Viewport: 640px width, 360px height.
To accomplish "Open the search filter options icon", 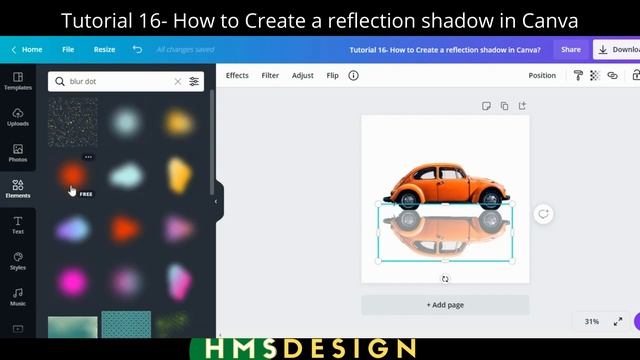I will (x=194, y=82).
